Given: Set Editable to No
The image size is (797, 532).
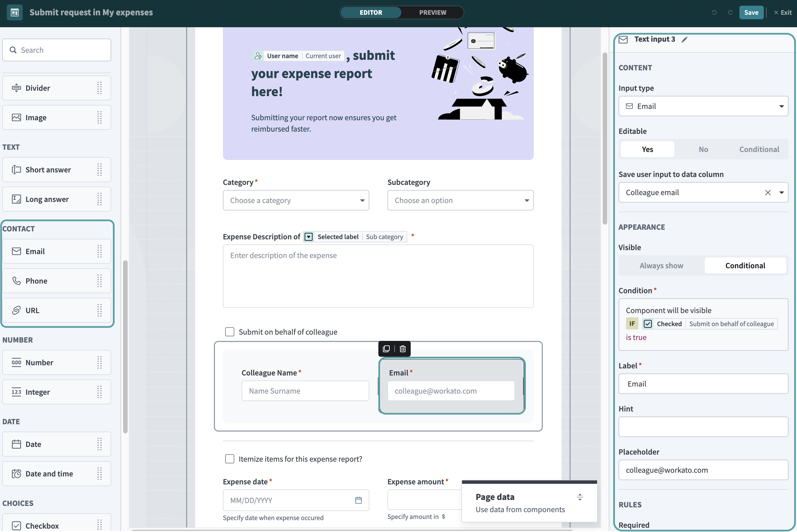Looking at the screenshot, I should 703,149.
